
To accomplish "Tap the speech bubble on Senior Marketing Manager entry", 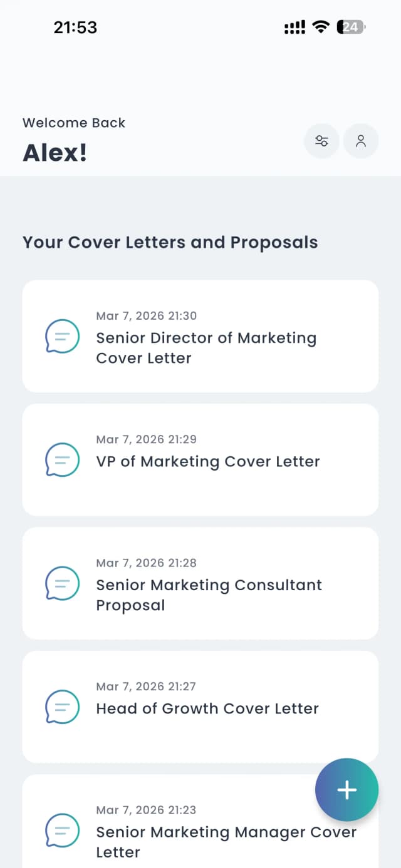I will tap(61, 831).
